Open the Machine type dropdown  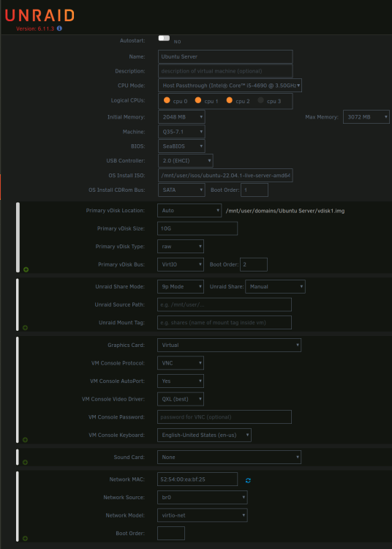tap(181, 132)
